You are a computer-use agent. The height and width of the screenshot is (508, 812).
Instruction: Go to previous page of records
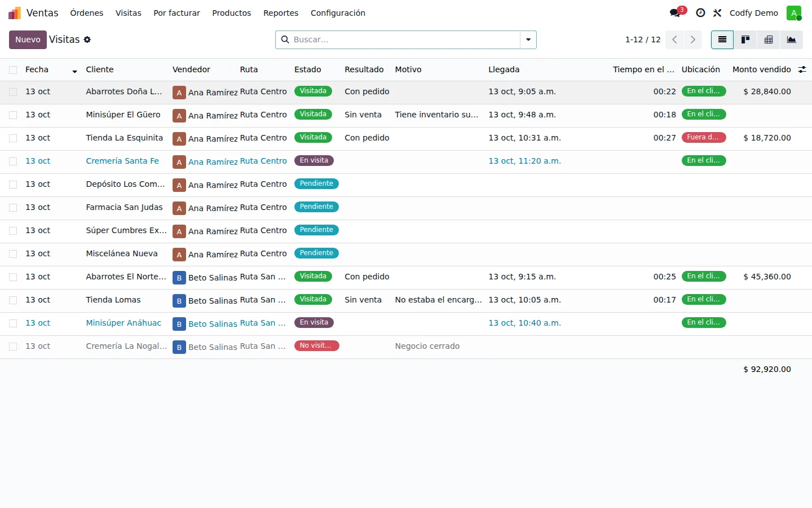pos(674,40)
